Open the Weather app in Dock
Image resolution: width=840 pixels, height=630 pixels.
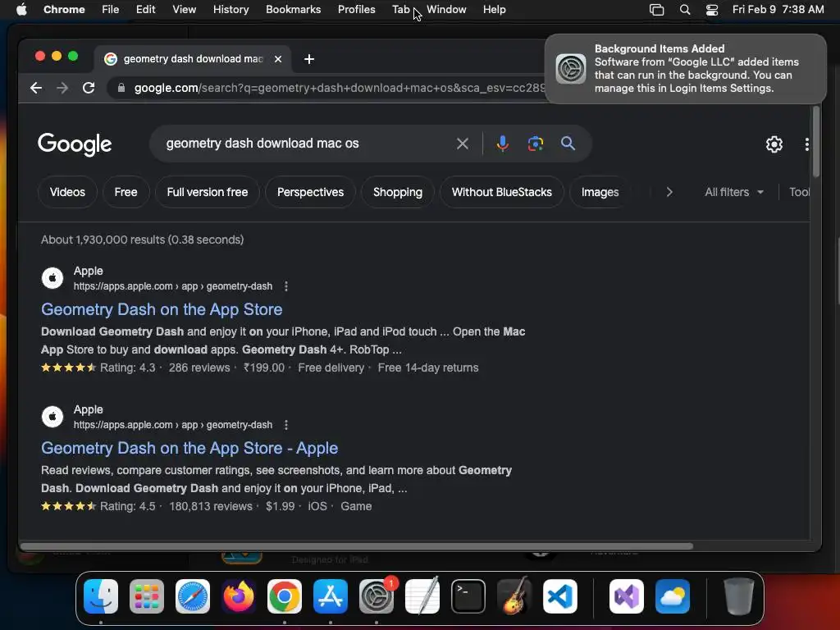(673, 596)
